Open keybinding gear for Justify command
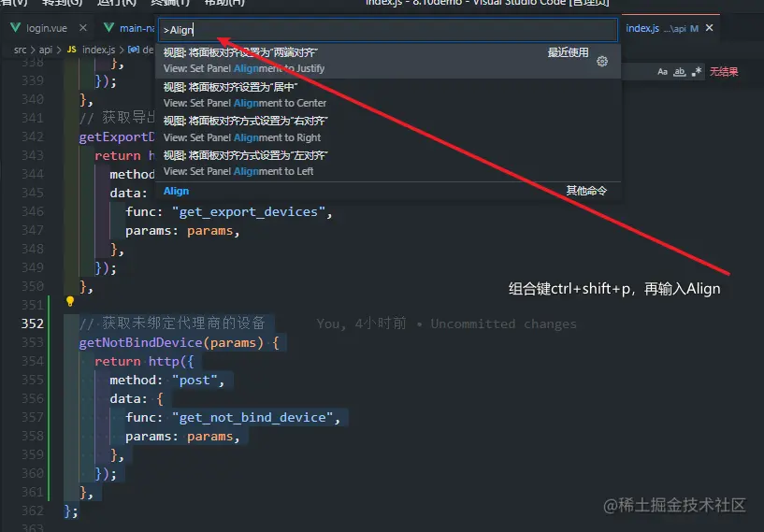The image size is (764, 532). 602,61
